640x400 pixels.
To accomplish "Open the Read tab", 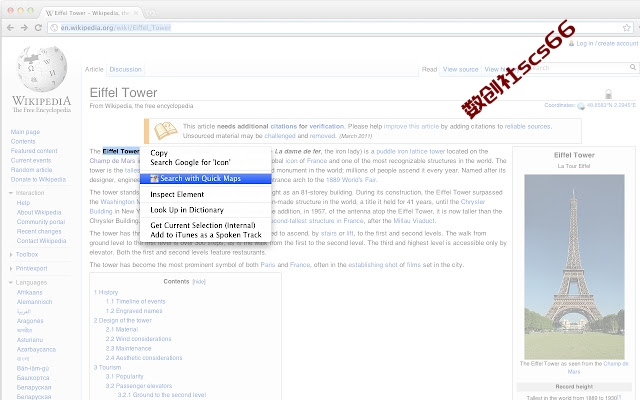I will (x=429, y=69).
